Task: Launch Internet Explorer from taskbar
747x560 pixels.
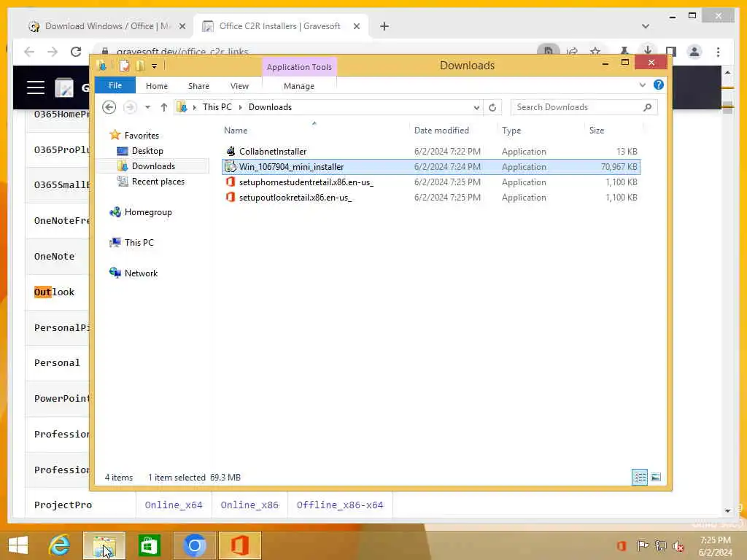Action: pyautogui.click(x=60, y=545)
